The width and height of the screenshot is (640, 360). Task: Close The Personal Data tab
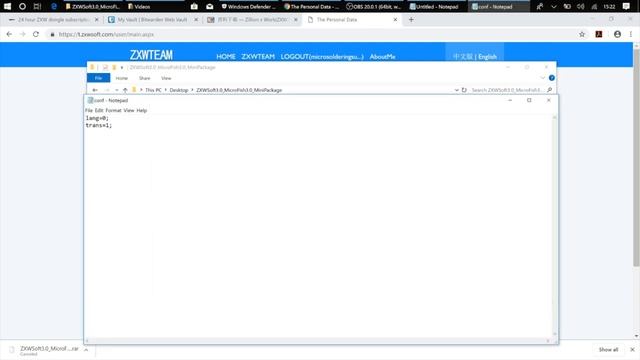pyautogui.click(x=395, y=20)
